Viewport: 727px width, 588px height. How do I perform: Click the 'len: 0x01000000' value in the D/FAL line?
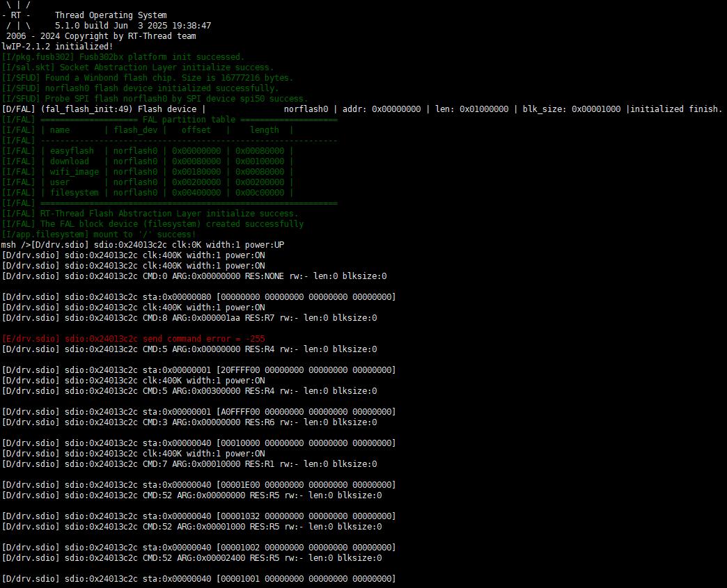(x=471, y=109)
